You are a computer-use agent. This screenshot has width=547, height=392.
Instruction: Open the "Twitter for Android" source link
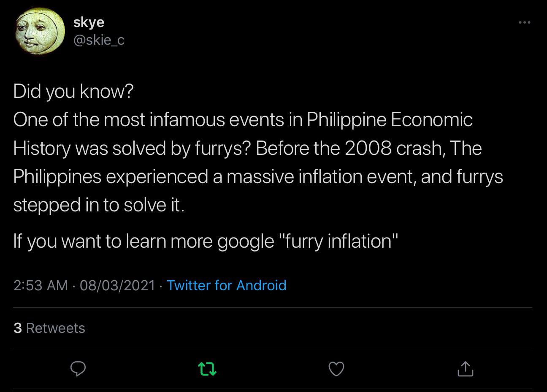click(227, 286)
